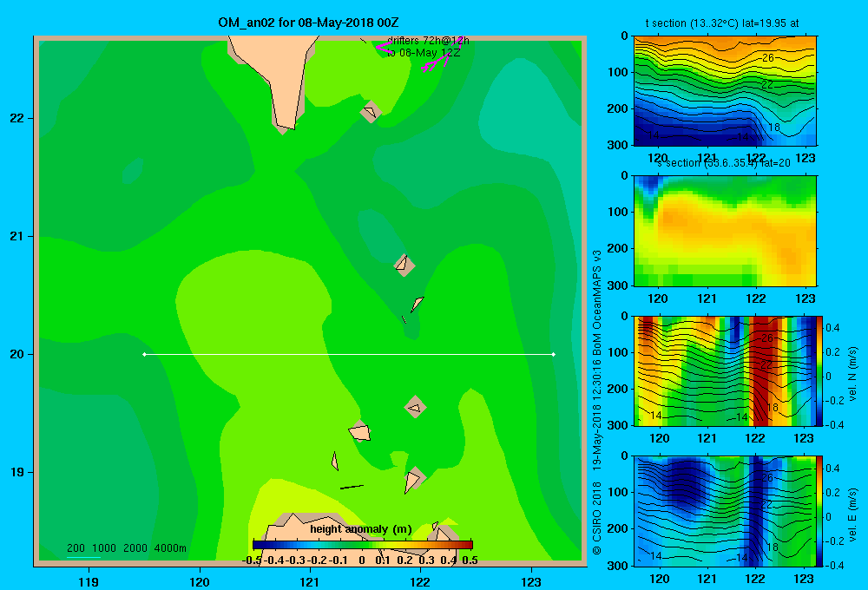This screenshot has width=868, height=590.
Task: Select the left endpoint of the white section line
Action: [144, 354]
